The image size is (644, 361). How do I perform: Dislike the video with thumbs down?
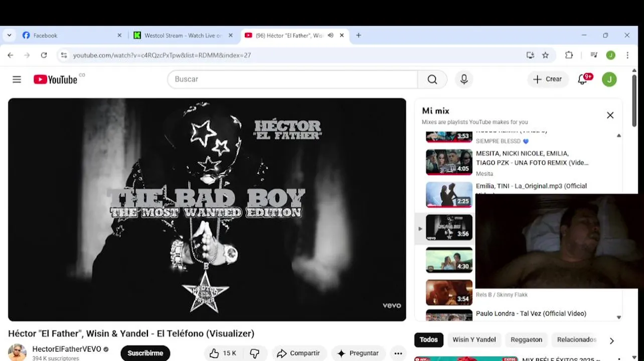point(255,353)
